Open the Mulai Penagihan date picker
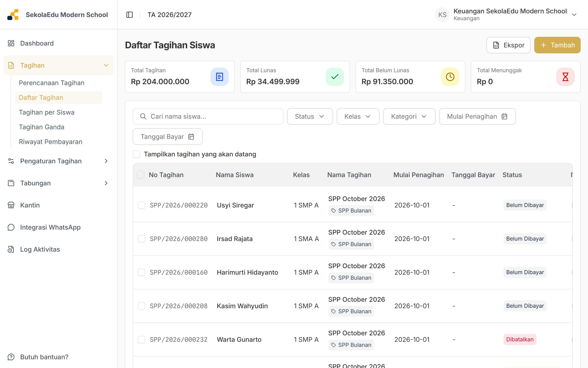588x368 pixels. [x=477, y=116]
